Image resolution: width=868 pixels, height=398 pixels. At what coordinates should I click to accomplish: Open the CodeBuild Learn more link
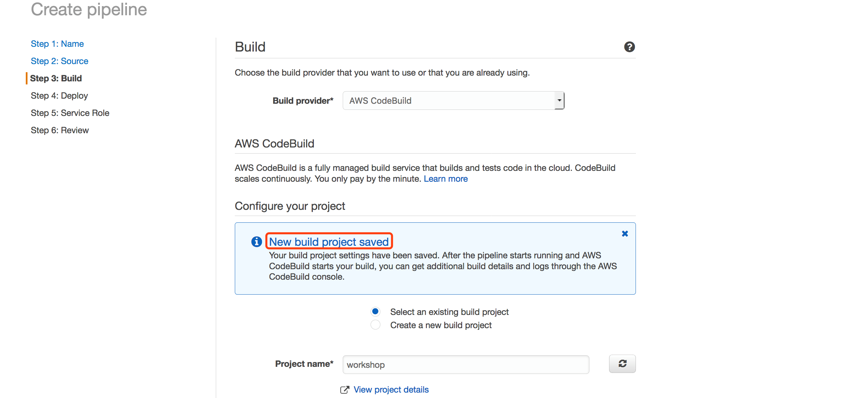(x=446, y=179)
